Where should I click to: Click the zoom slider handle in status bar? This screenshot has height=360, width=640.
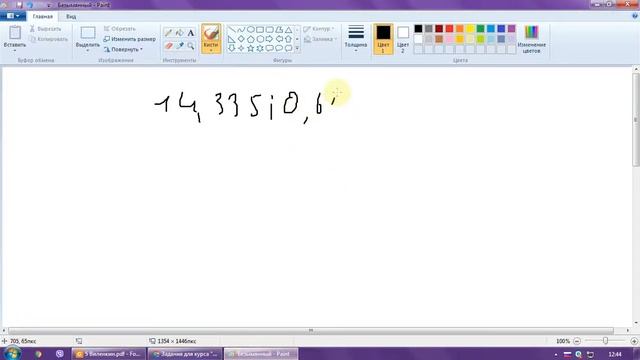click(605, 341)
